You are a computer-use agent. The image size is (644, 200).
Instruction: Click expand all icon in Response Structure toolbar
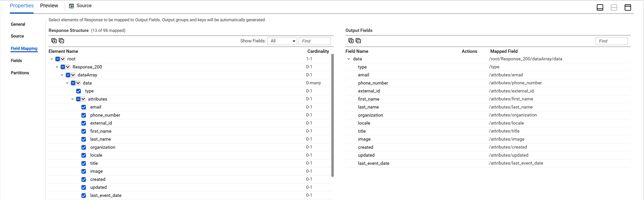pos(54,41)
